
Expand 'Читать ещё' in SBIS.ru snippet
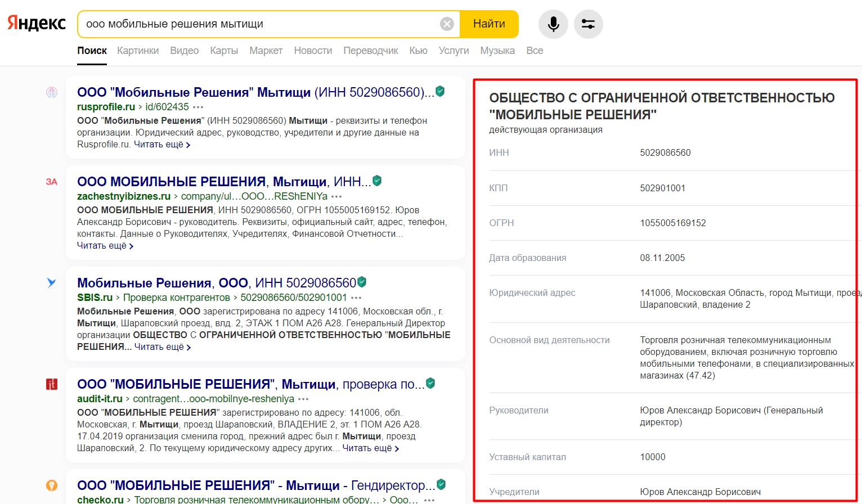coord(163,347)
